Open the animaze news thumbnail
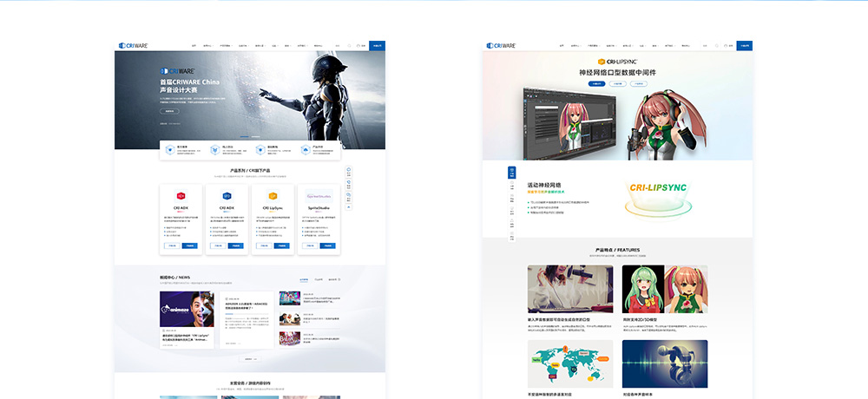The width and height of the screenshot is (868, 399). [187, 310]
